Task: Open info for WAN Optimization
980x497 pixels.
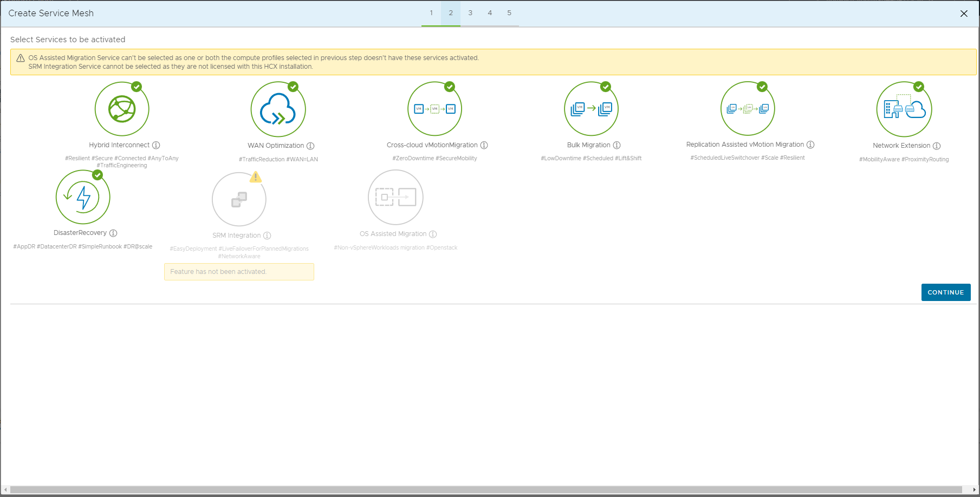Action: coord(310,146)
